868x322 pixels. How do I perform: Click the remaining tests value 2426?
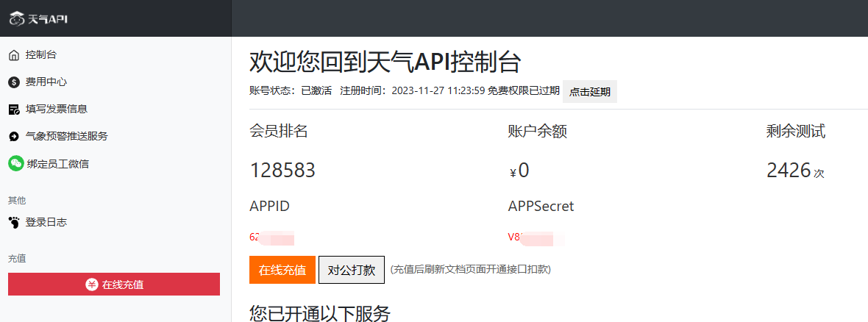pos(789,171)
